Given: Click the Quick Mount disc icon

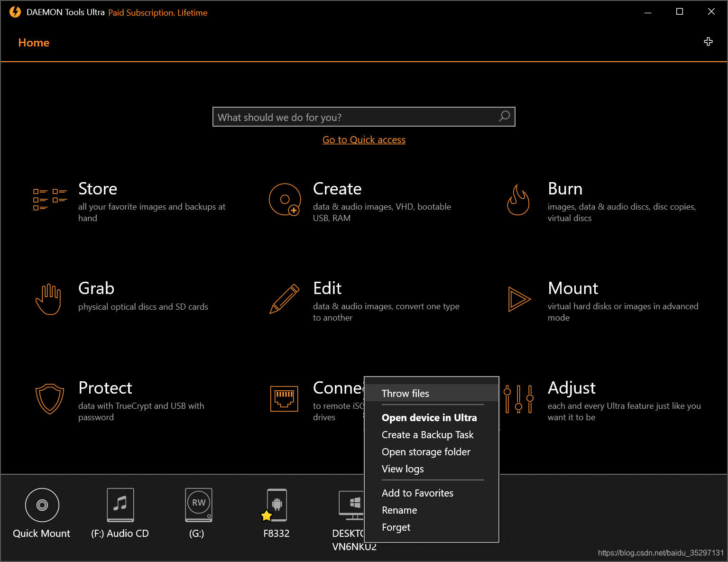Looking at the screenshot, I should [42, 505].
